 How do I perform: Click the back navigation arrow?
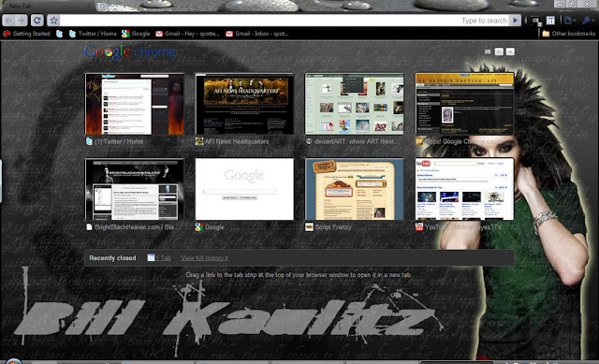pyautogui.click(x=8, y=21)
